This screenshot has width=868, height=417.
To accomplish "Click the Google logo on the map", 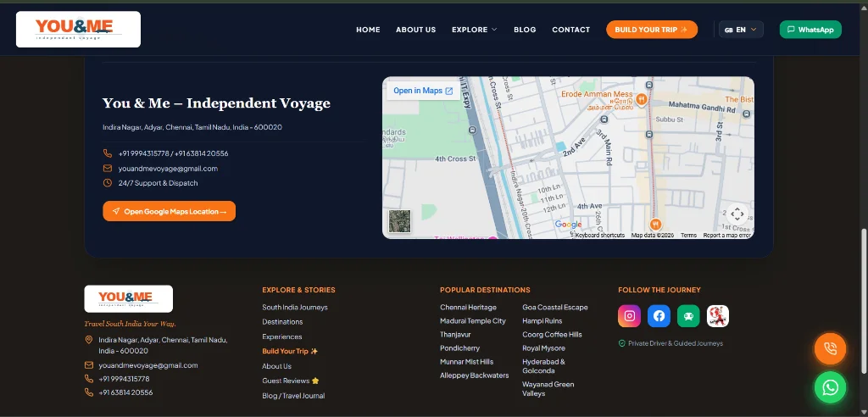I will (x=568, y=225).
